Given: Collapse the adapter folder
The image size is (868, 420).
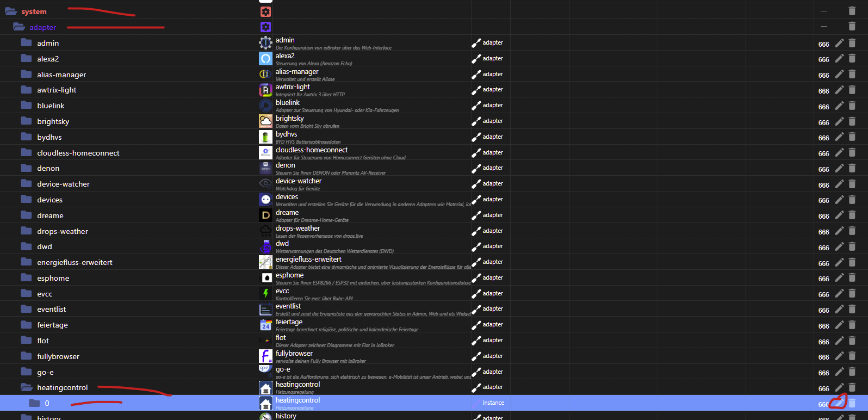Looking at the screenshot, I should tap(19, 27).
